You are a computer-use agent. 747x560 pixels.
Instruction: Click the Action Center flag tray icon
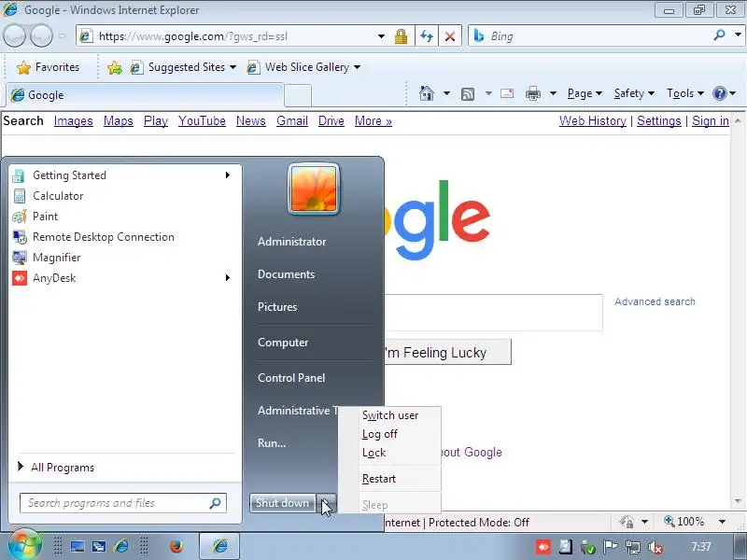611,547
